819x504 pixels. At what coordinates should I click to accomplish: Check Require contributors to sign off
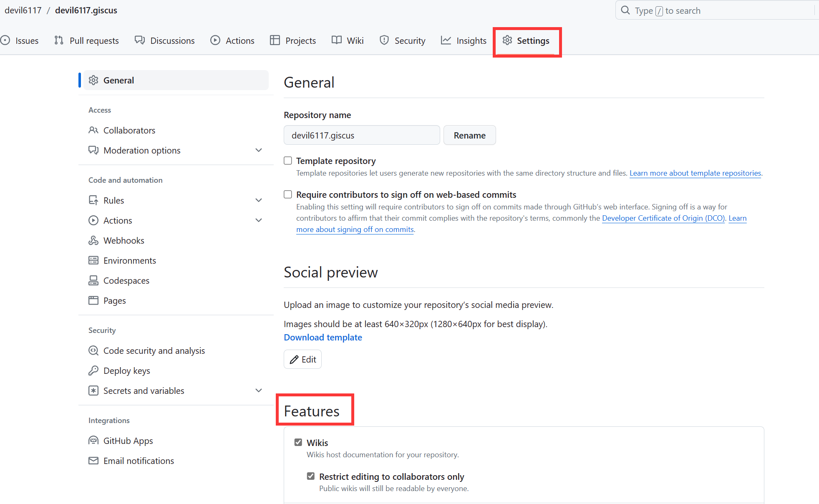point(288,194)
